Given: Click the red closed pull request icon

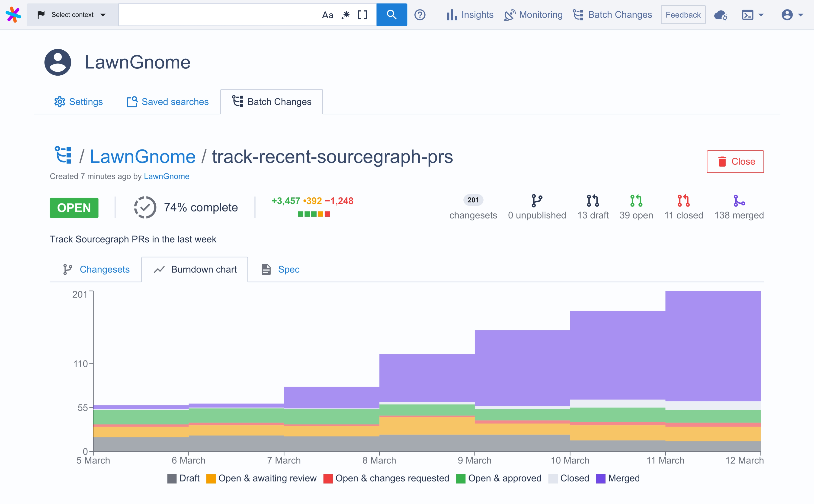Looking at the screenshot, I should pyautogui.click(x=683, y=201).
